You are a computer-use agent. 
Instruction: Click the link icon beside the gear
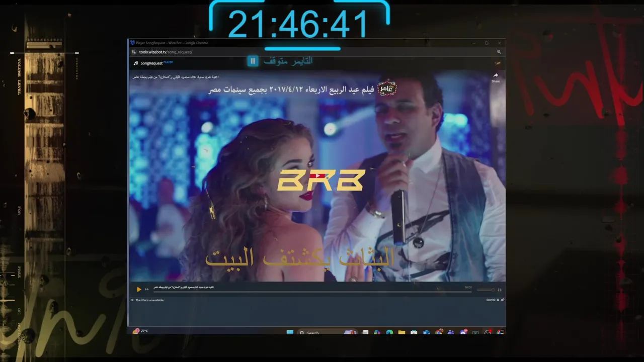click(502, 300)
